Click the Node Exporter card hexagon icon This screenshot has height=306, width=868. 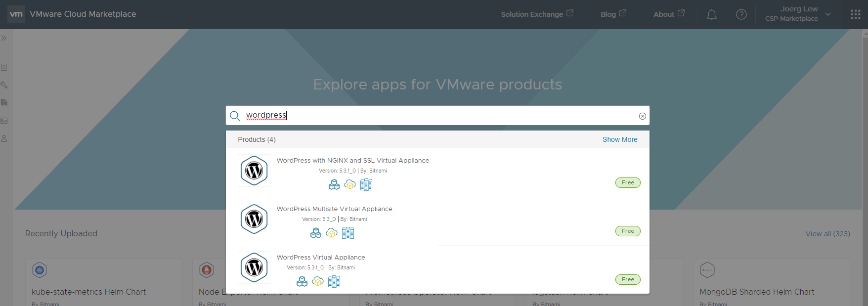tap(207, 270)
